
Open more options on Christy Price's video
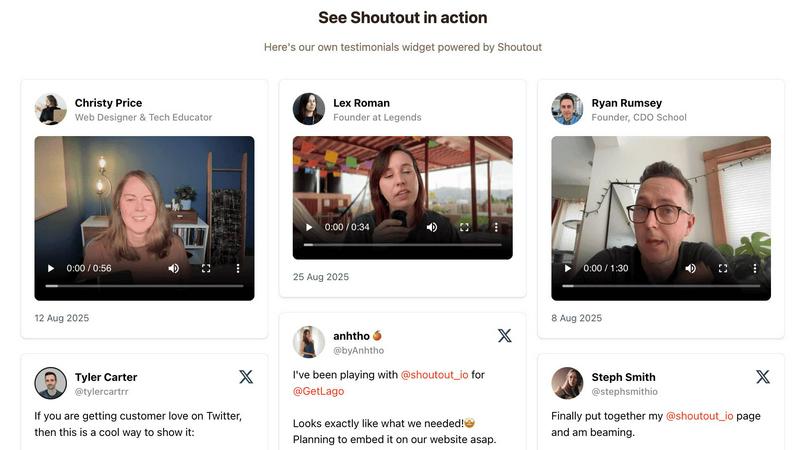(238, 268)
